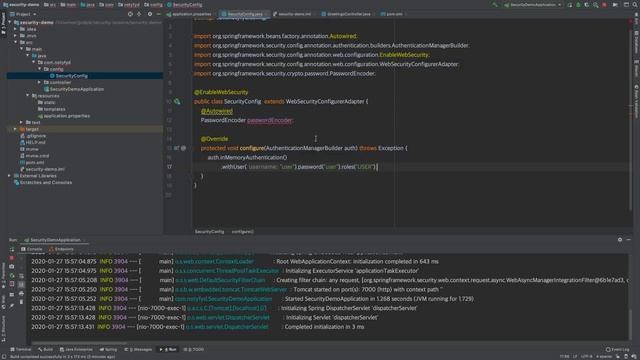Screen dimensions: 640x360
Task: Collapse the main folder in tree
Action: (x=22, y=49)
